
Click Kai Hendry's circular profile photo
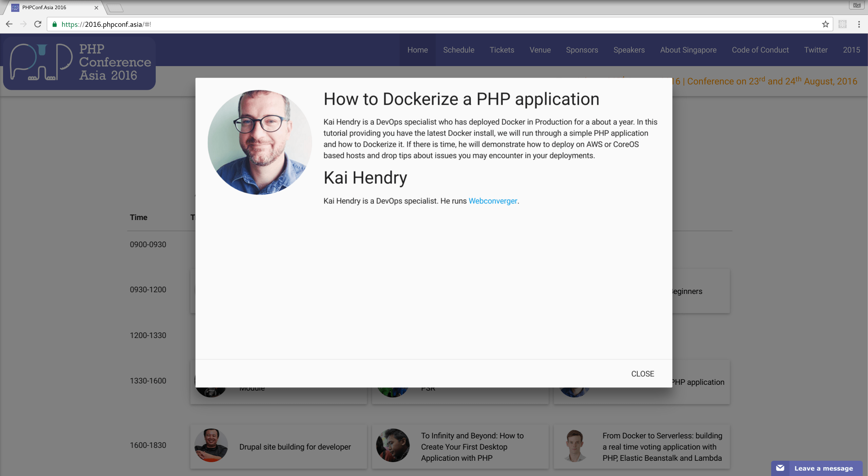tap(260, 142)
